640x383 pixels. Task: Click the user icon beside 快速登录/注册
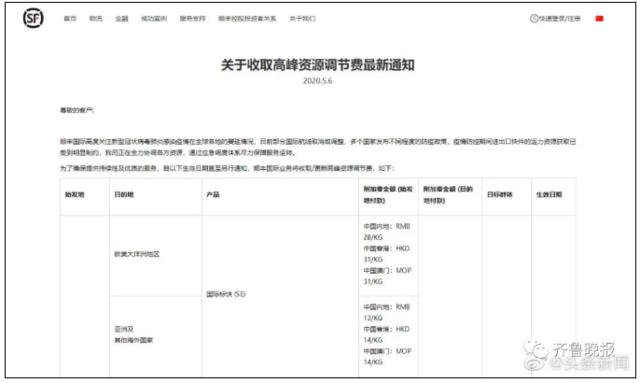(534, 18)
